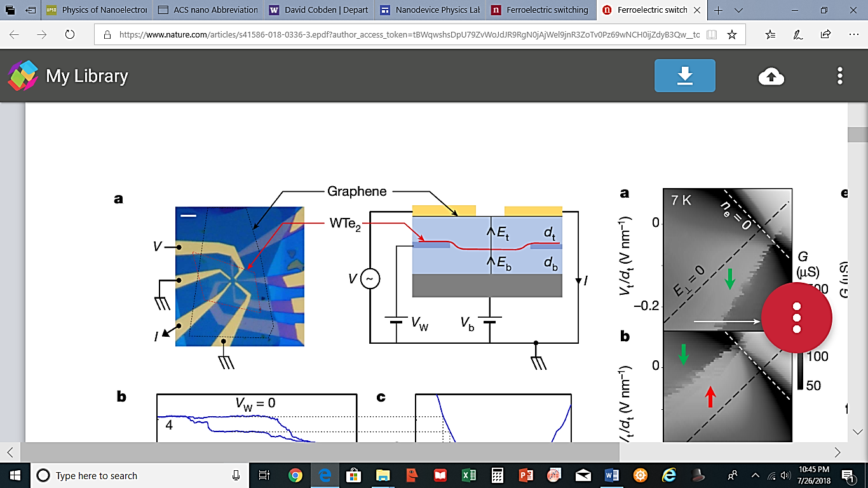Image resolution: width=868 pixels, height=488 pixels.
Task: Open a new tab with plus button
Action: 719,10
